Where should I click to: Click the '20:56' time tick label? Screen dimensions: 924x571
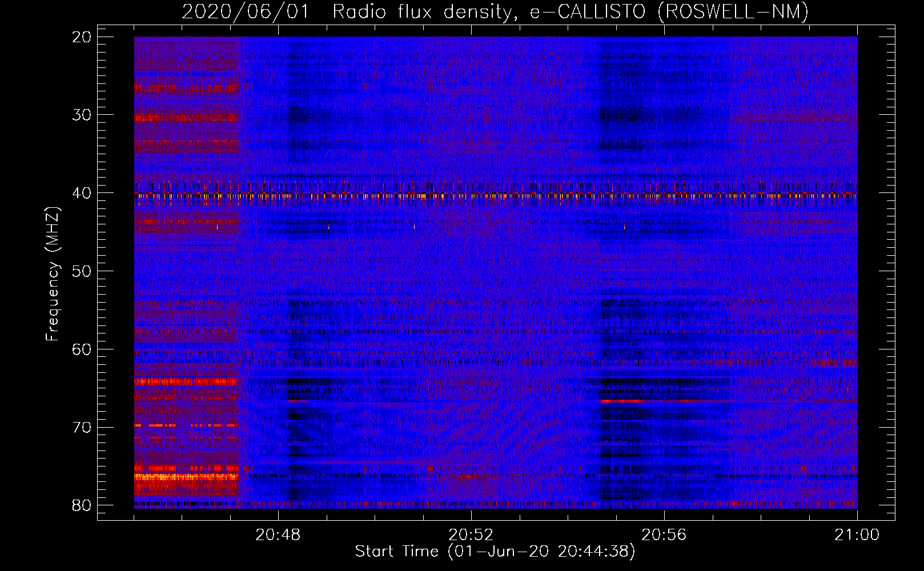pos(664,535)
